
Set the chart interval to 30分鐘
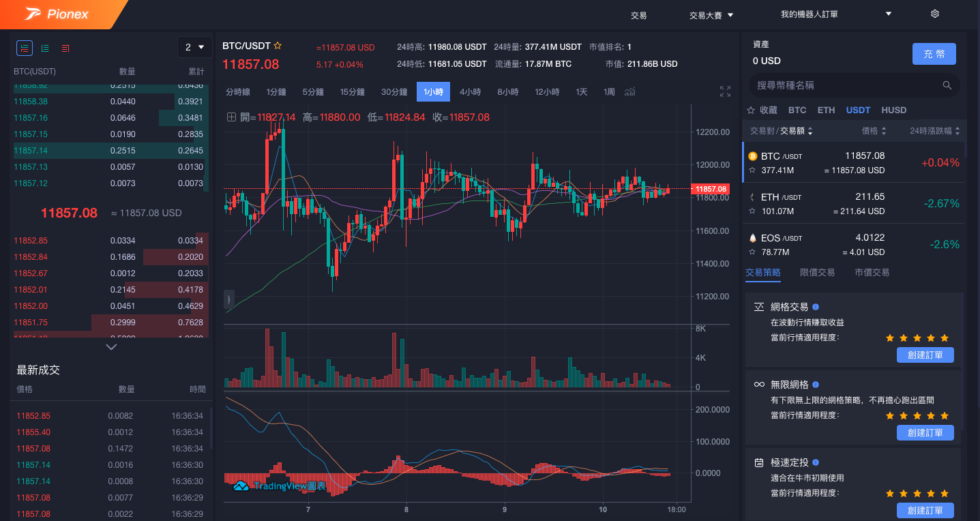tap(394, 92)
